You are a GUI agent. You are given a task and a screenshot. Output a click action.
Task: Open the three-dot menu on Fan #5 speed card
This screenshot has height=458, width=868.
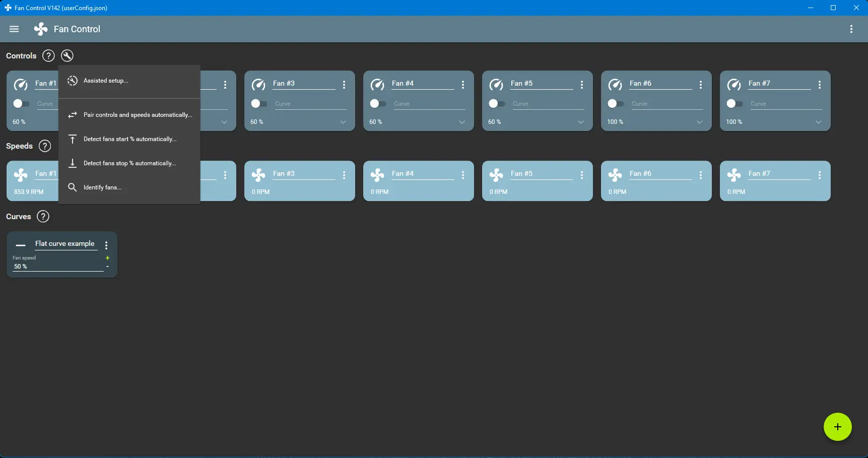tap(582, 175)
